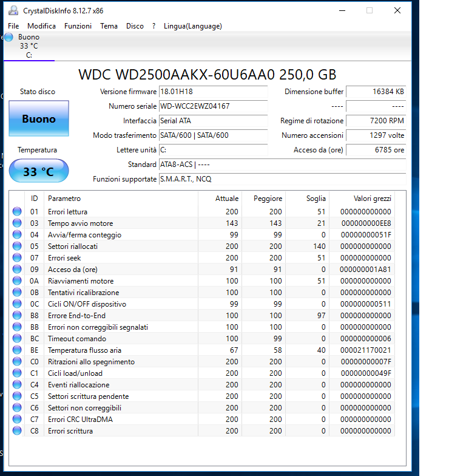
Task: Click the Peggiore column header
Action: coord(263,199)
